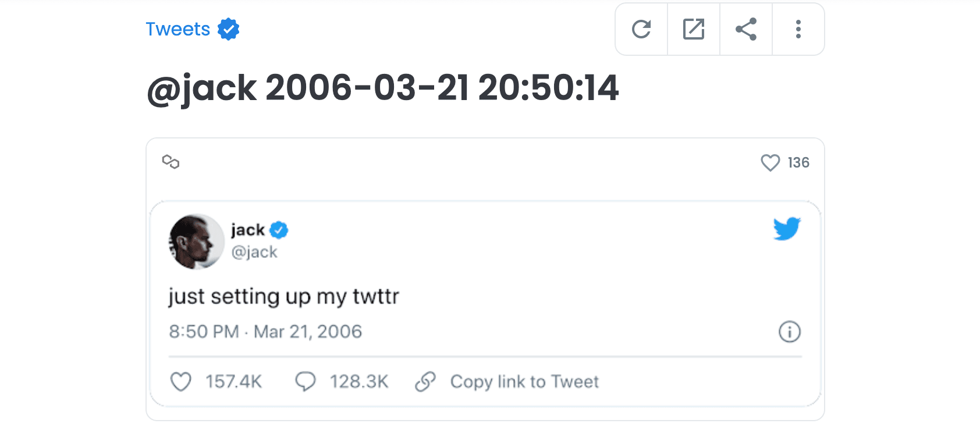Open the tweet in a new window icon
The height and width of the screenshot is (434, 980).
[x=693, y=29]
